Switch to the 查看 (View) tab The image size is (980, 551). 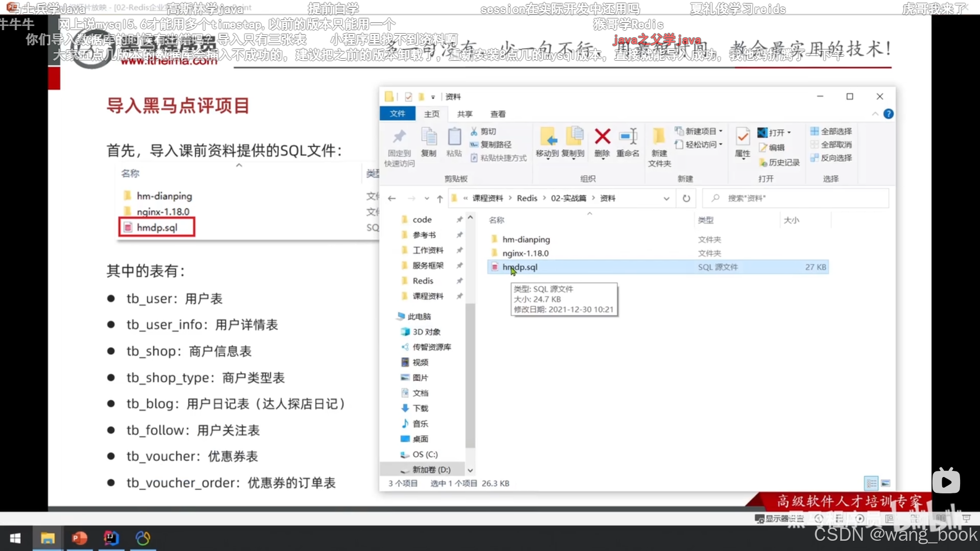[498, 114]
